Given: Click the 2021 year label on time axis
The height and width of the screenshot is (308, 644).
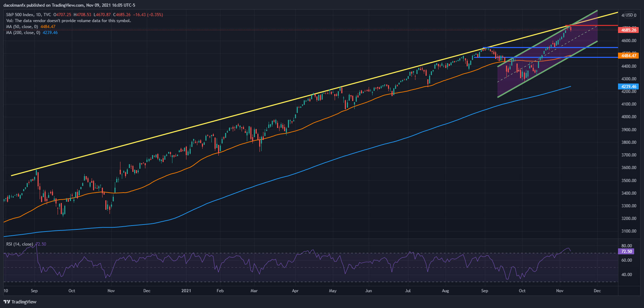Looking at the screenshot, I should click(186, 291).
